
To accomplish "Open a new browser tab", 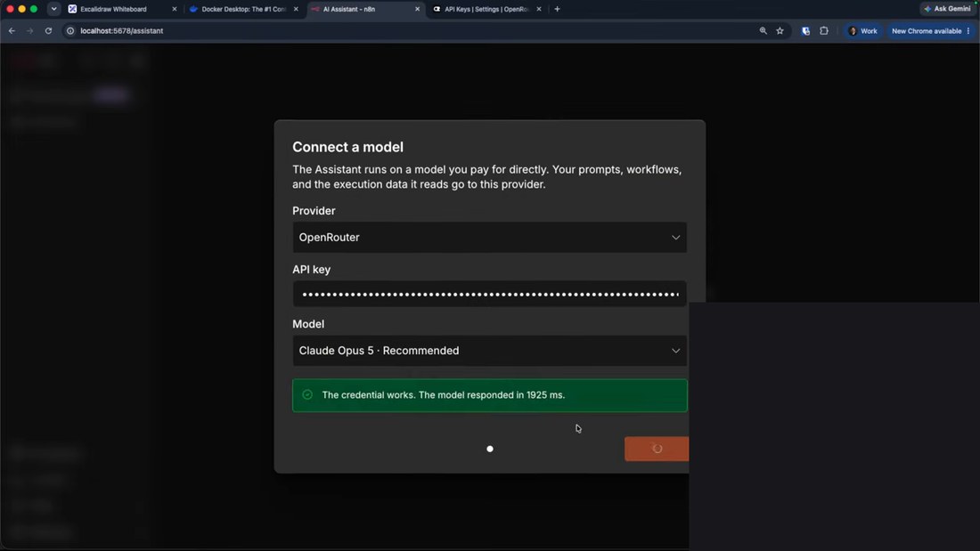I will [557, 10].
